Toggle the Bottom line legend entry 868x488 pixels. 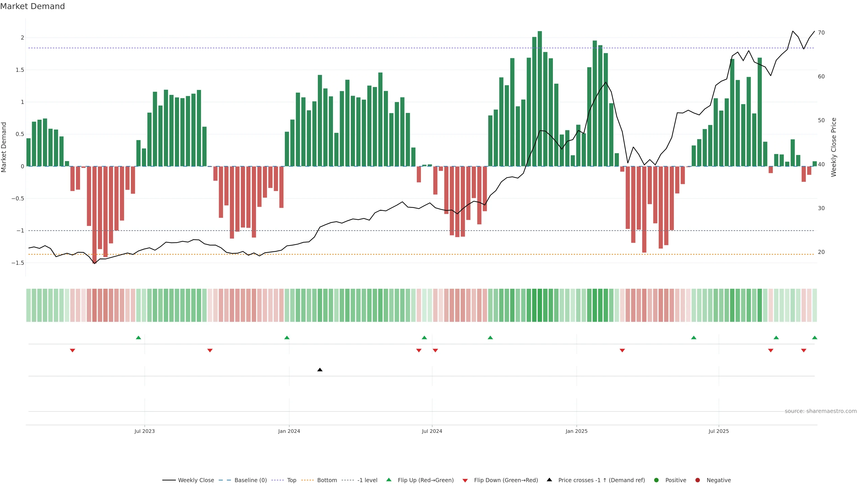[327, 480]
